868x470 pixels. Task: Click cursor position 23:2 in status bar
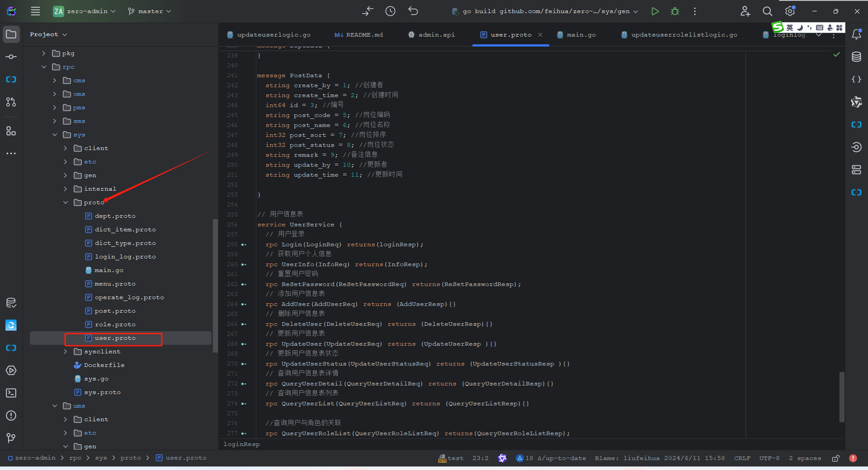pyautogui.click(x=480, y=458)
